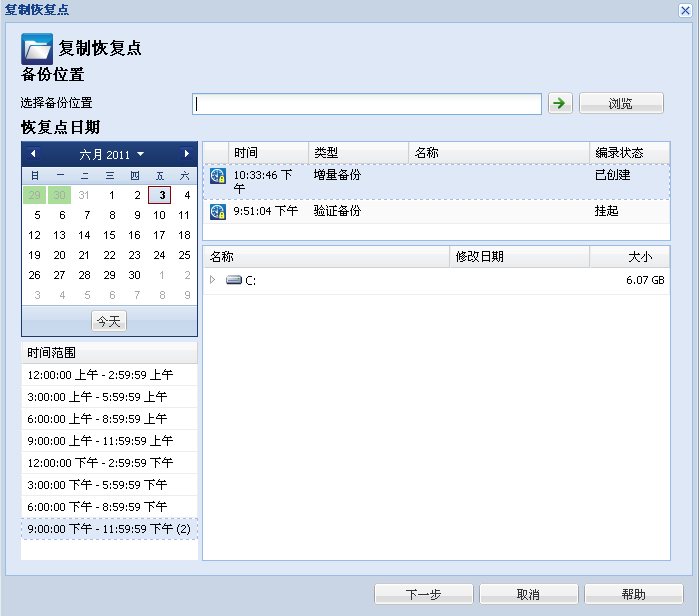Click the C: drive icon
Viewport: 699px width, 616px height.
[x=234, y=280]
